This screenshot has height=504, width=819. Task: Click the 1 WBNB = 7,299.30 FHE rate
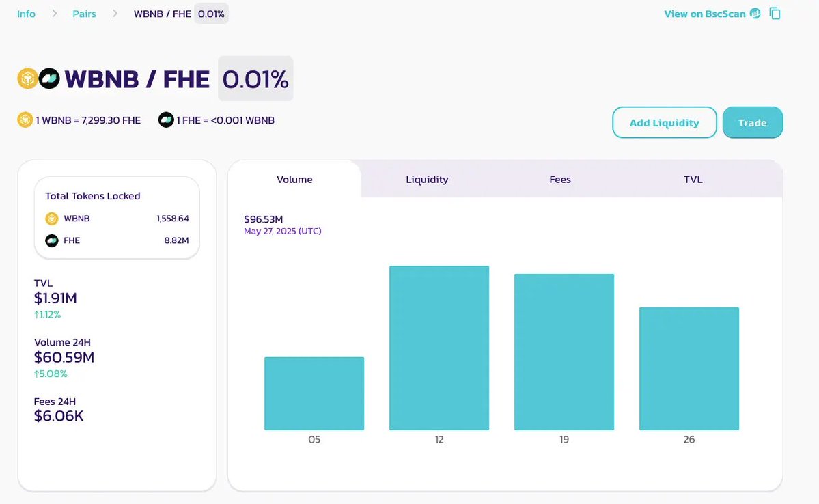(88, 120)
